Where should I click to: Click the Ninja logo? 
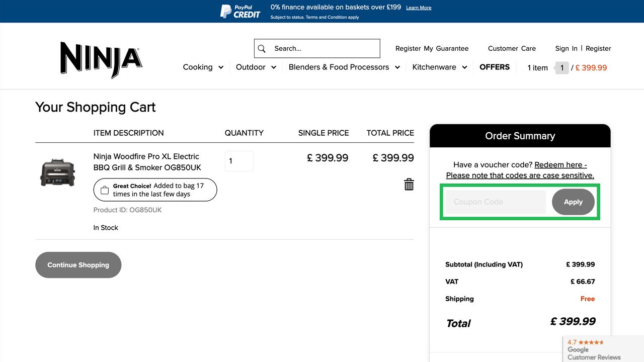coord(101,60)
